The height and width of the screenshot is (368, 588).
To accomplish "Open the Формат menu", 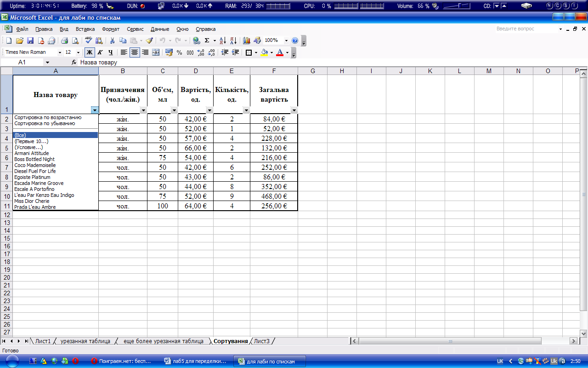I will [111, 29].
